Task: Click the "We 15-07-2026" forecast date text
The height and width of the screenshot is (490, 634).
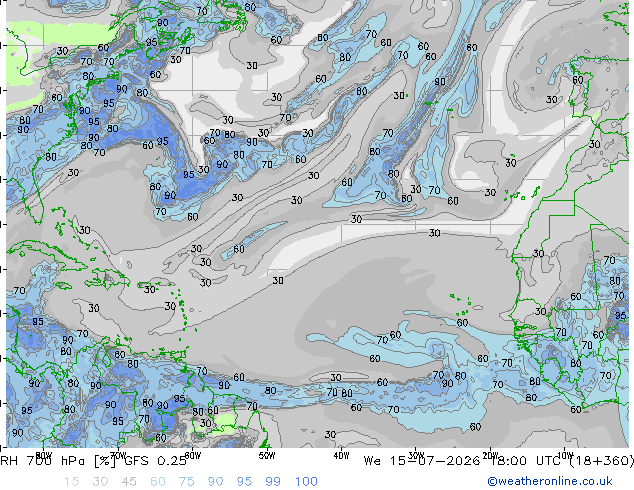Action: [422, 461]
